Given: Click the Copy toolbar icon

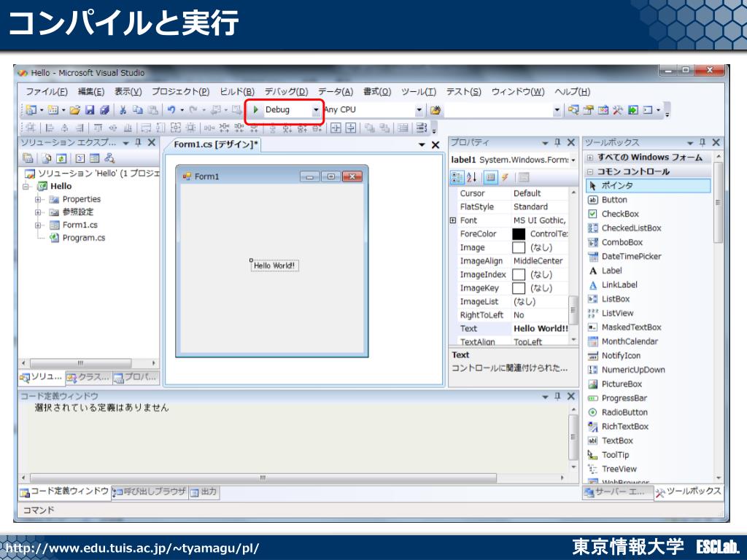Looking at the screenshot, I should tap(138, 110).
